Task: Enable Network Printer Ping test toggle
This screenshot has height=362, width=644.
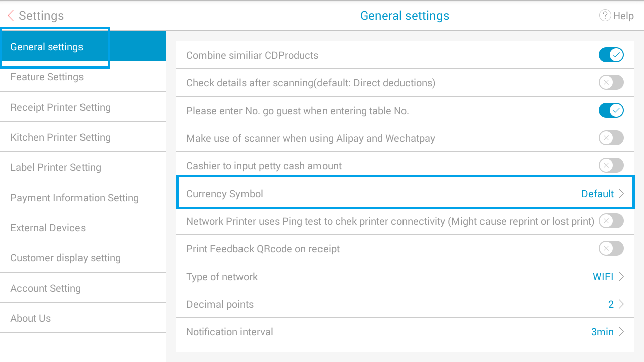Action: 611,221
